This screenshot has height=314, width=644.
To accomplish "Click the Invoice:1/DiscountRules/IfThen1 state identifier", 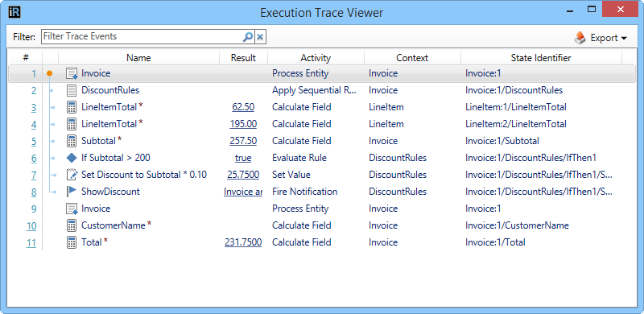I will click(530, 158).
